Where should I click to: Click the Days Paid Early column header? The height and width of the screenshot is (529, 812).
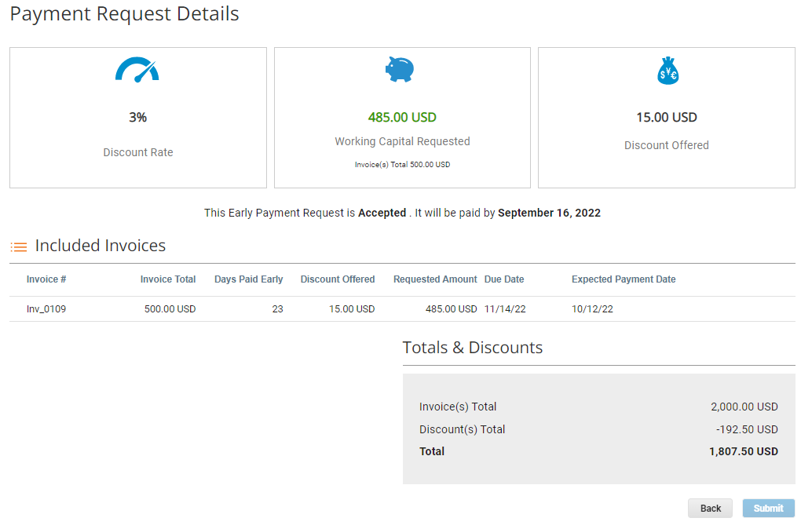pyautogui.click(x=248, y=279)
